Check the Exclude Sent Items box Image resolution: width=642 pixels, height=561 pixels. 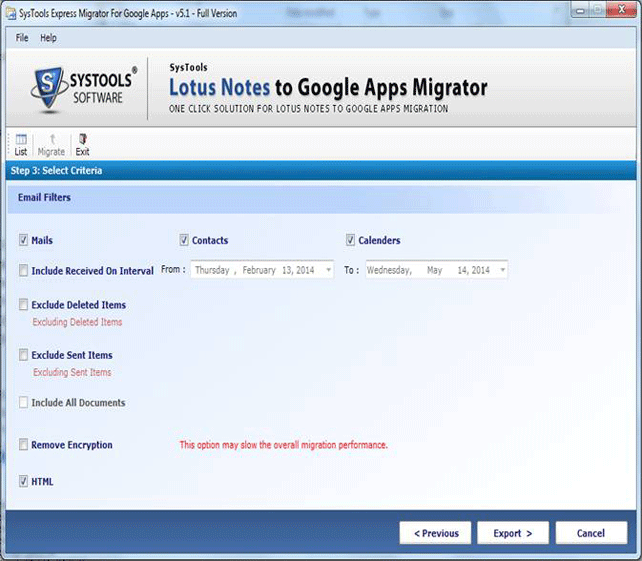point(23,355)
